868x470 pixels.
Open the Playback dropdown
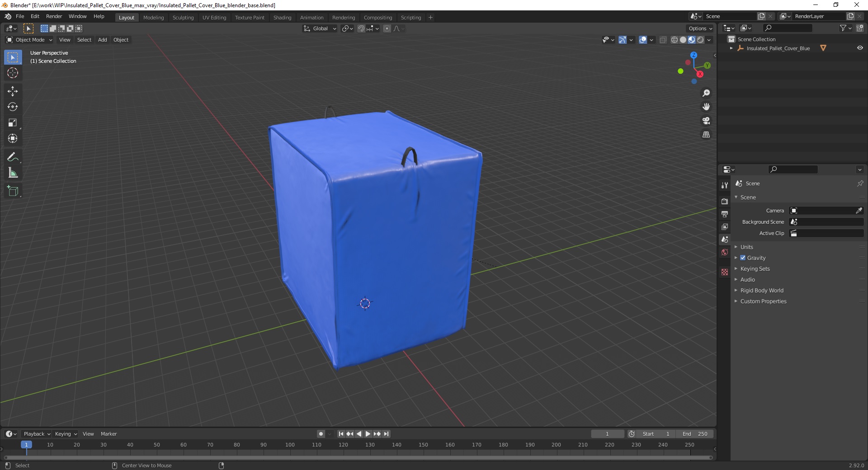pyautogui.click(x=37, y=434)
